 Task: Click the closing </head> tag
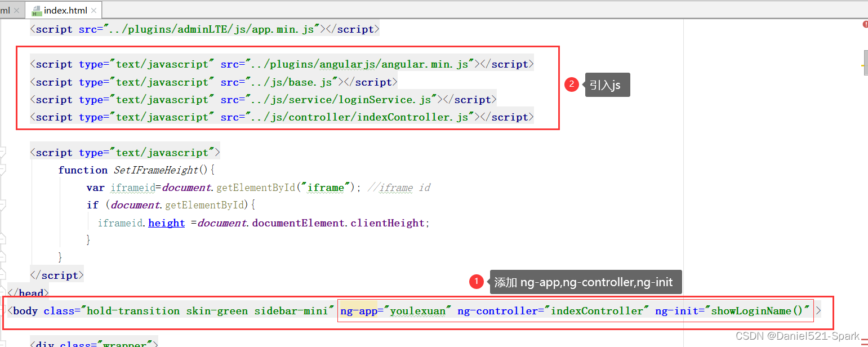tap(29, 293)
